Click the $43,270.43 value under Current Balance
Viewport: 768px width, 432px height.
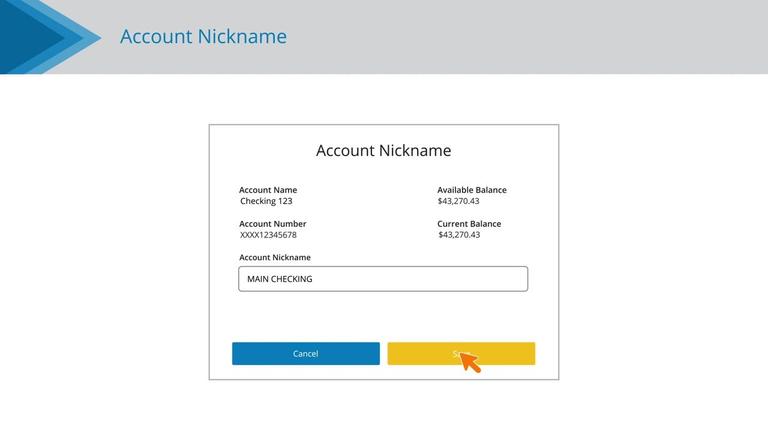pos(459,235)
